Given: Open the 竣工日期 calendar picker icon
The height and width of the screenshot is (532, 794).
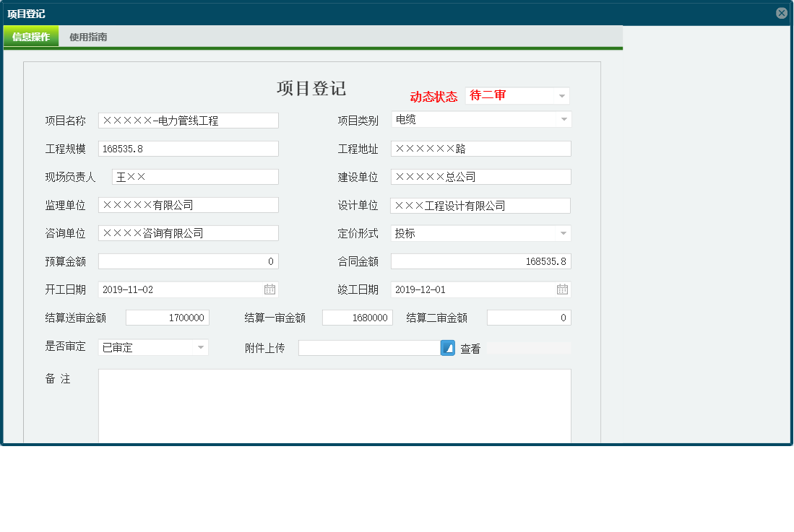Looking at the screenshot, I should [x=561, y=289].
